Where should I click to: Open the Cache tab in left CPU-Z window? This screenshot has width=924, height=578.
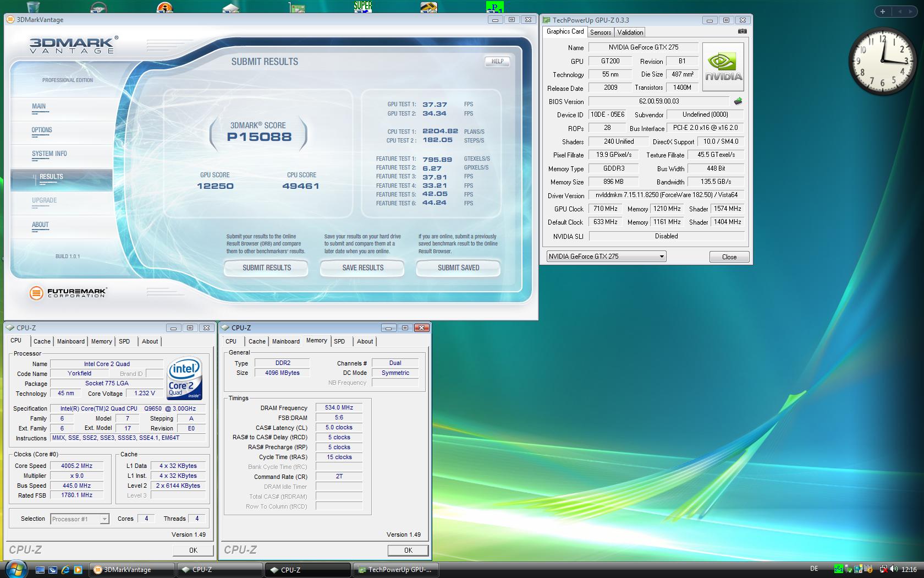[x=42, y=341]
